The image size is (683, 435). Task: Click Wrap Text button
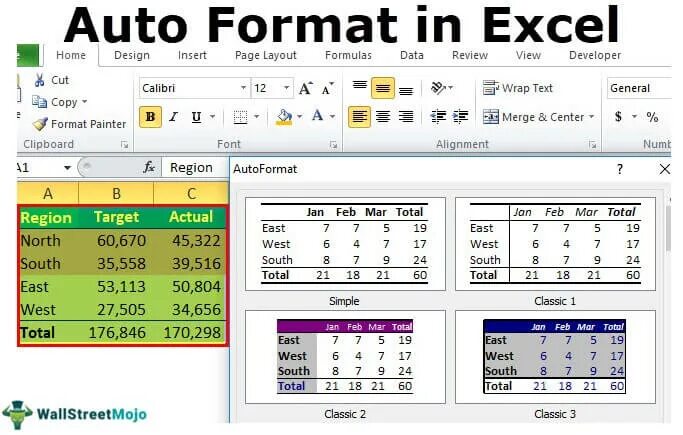pyautogui.click(x=517, y=88)
